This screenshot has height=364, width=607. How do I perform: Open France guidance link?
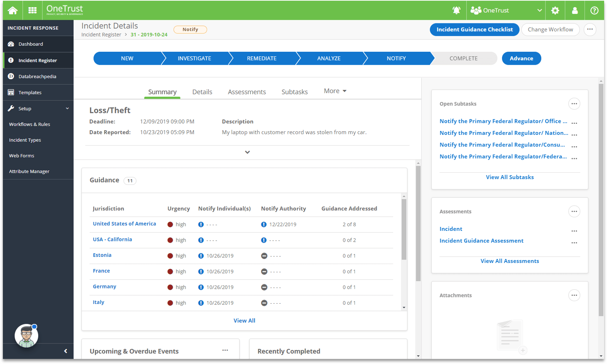[101, 271]
